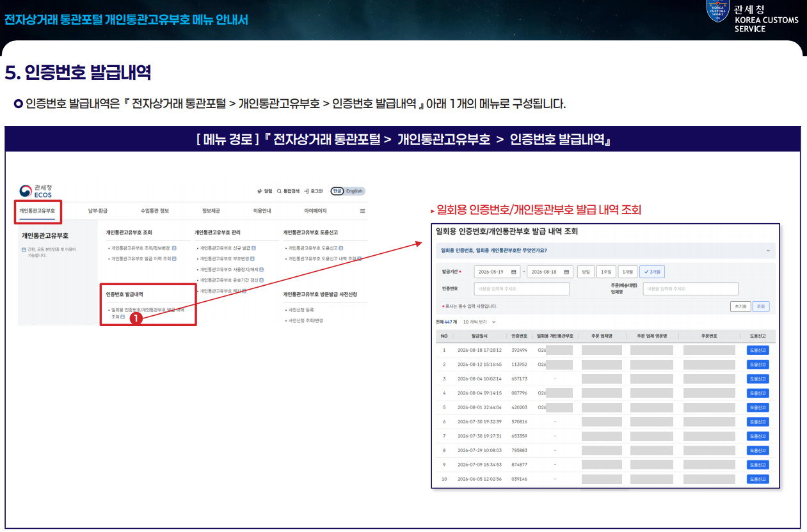Click the 초기화 reset button
Viewport: 807px width, 532px height.
740,306
